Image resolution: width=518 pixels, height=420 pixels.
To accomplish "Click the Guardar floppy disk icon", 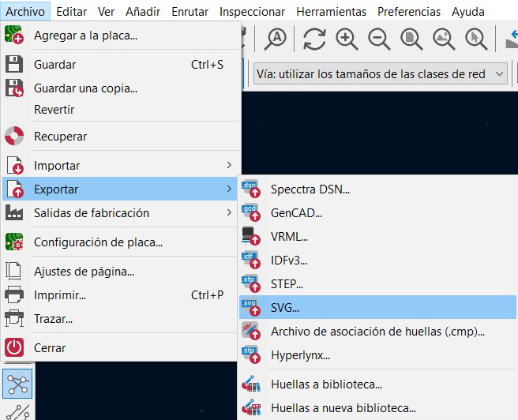I will point(14,64).
